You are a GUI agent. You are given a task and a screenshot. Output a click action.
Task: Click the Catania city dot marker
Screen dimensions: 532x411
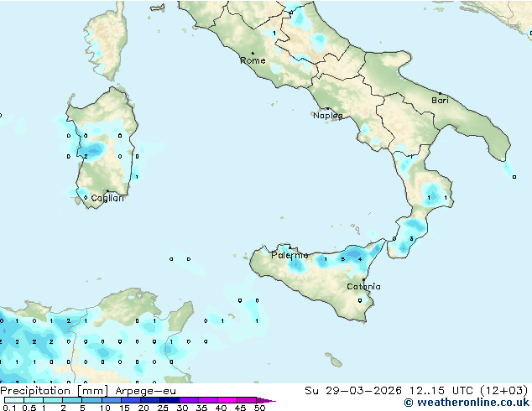pyautogui.click(x=363, y=280)
